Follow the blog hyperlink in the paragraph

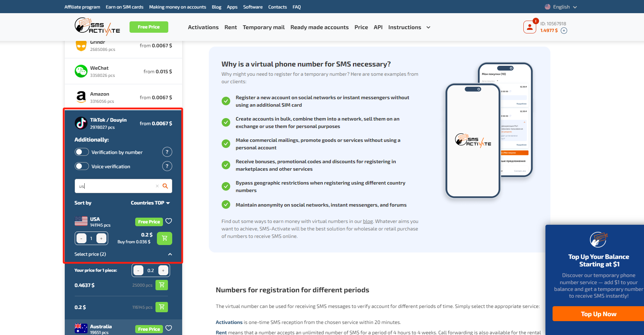368,221
